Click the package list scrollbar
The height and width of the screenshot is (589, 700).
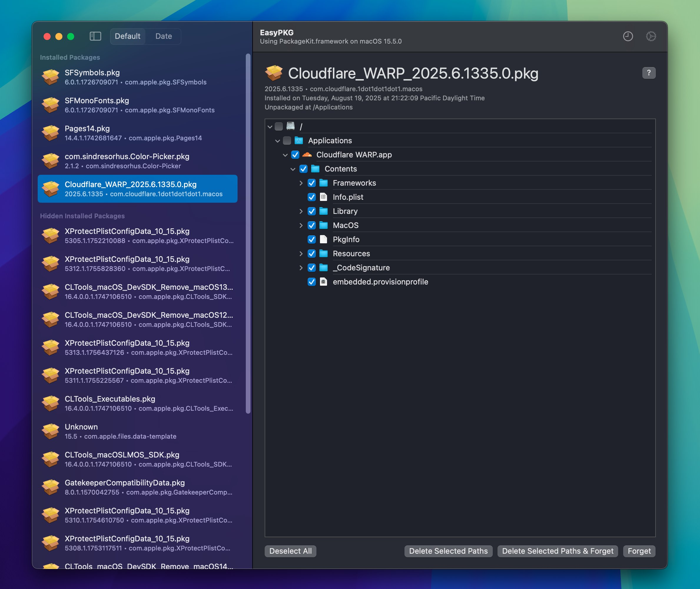pyautogui.click(x=248, y=234)
